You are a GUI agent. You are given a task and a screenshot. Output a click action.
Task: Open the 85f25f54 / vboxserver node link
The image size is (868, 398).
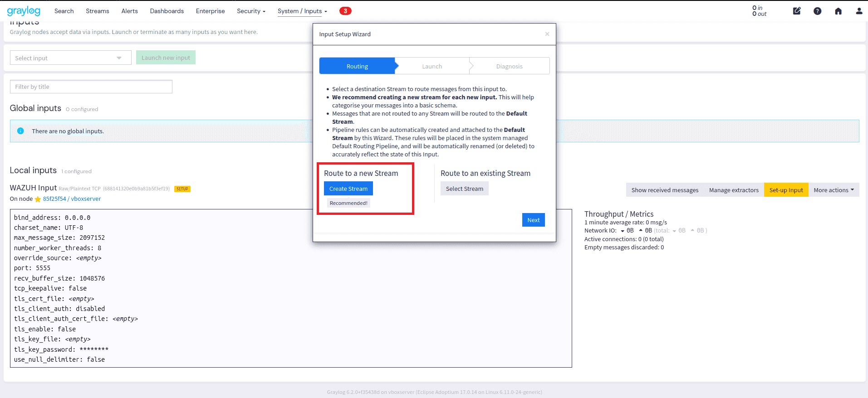pyautogui.click(x=72, y=199)
